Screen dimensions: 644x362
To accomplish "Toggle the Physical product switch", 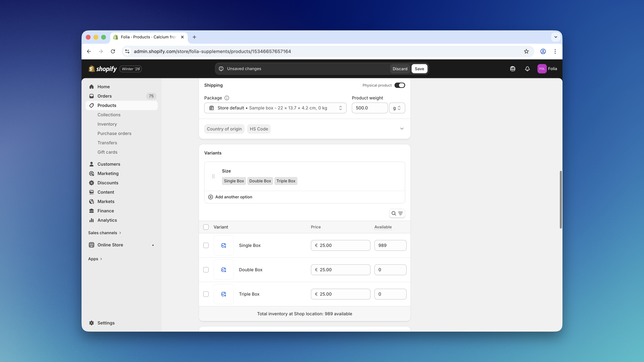I will 399,85.
